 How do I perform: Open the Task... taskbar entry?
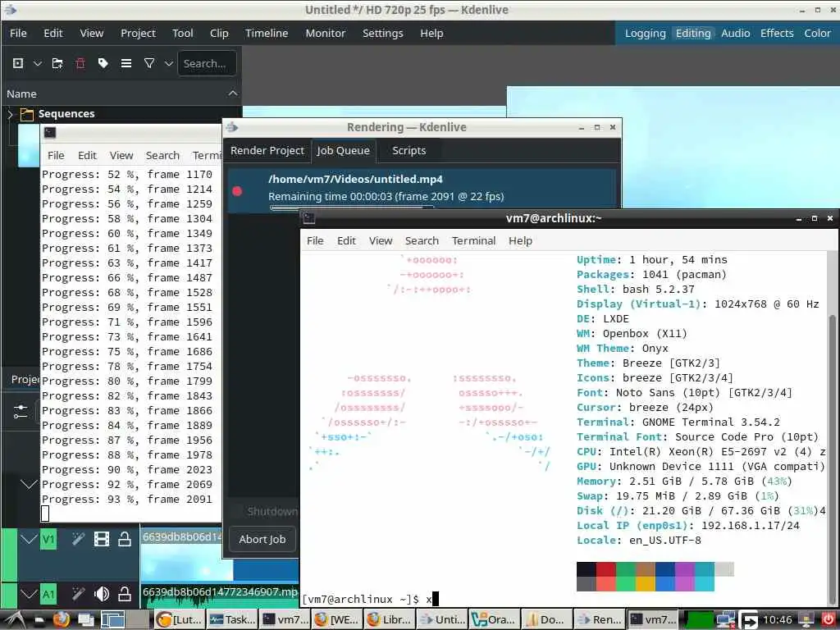(233, 620)
